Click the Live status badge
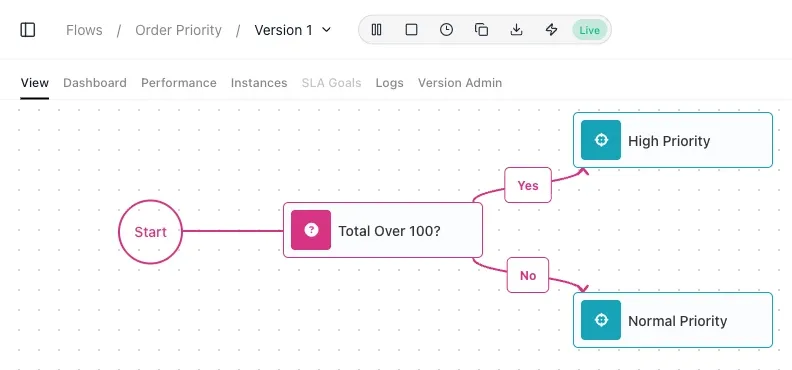The width and height of the screenshot is (792, 370). (x=589, y=30)
